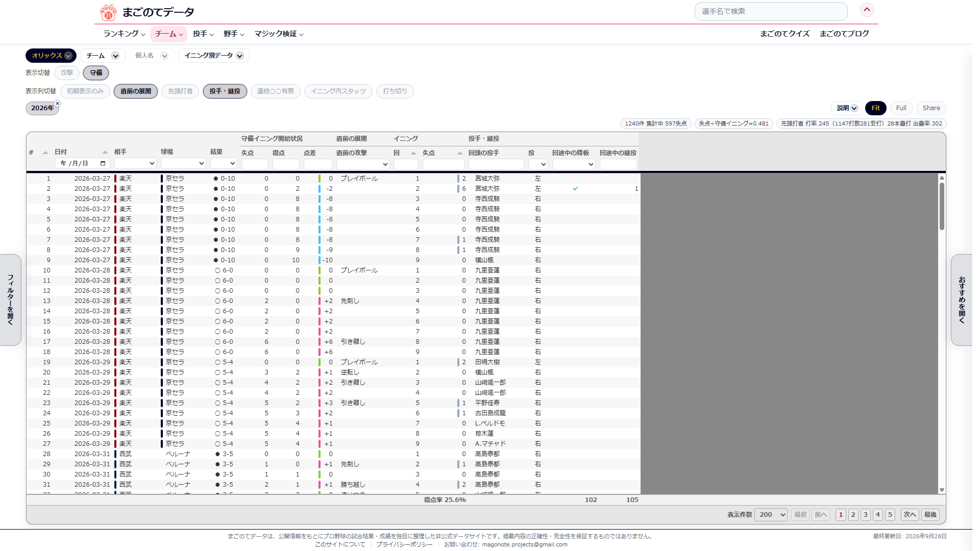Sort by the # column arrow

click(x=45, y=153)
